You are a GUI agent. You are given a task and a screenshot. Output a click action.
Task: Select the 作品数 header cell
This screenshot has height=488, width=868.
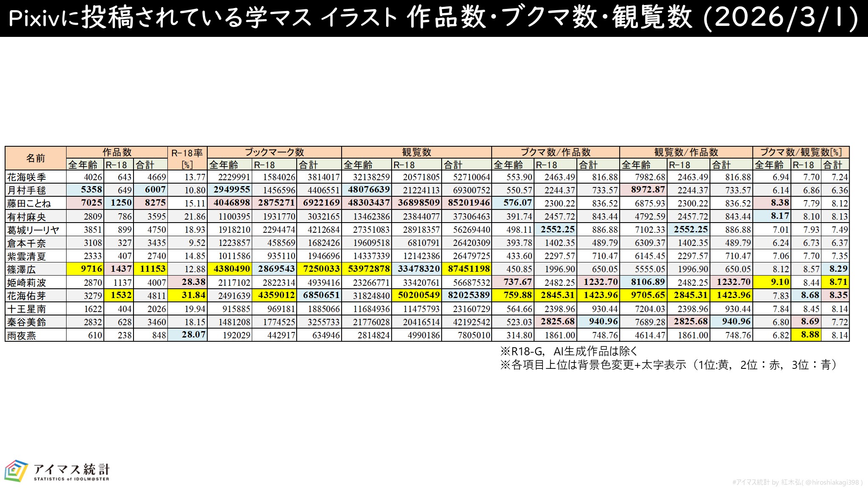click(x=117, y=152)
